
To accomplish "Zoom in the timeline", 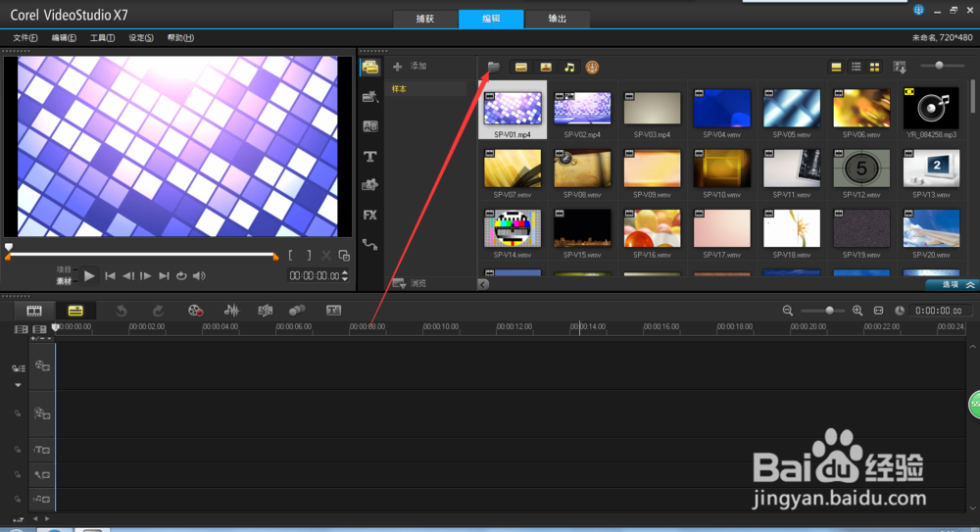I will [x=857, y=311].
